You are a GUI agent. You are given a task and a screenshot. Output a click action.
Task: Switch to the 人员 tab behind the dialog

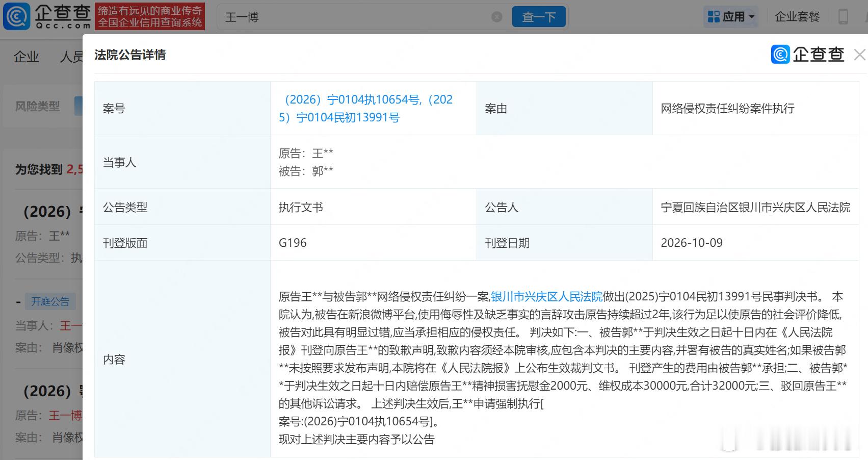(71, 57)
